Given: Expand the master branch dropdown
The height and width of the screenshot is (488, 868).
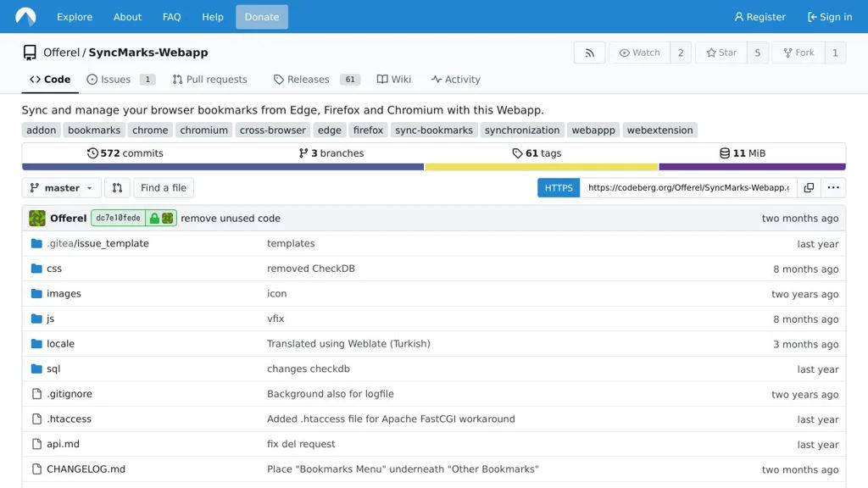Looking at the screenshot, I should point(61,188).
